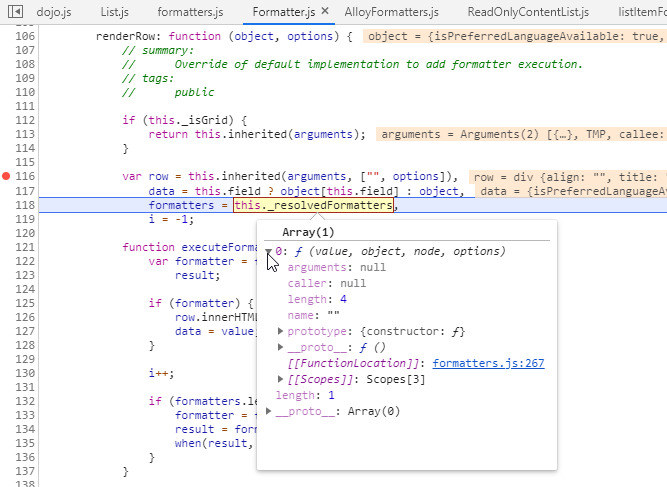Collapse the array item 0 function entry
Screen dimensions: 667x487
[269, 252]
